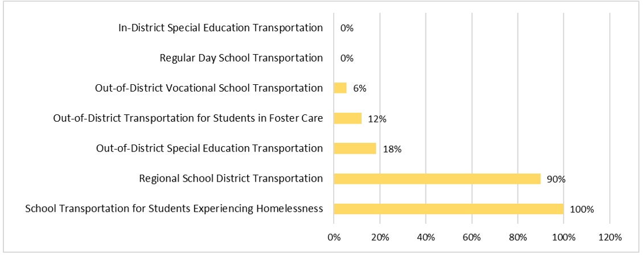Click the Out-of-District Special Education Transportation bar
This screenshot has width=644, height=259.
coord(355,149)
